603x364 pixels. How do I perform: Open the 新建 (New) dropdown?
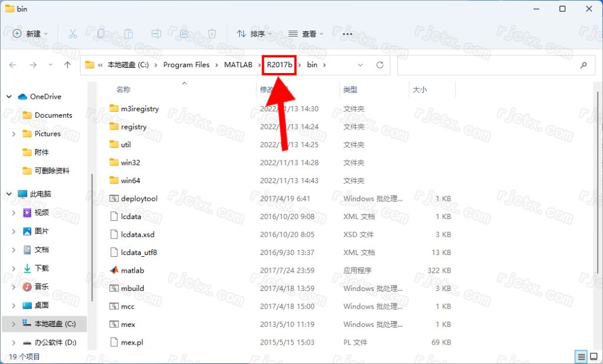tap(31, 34)
